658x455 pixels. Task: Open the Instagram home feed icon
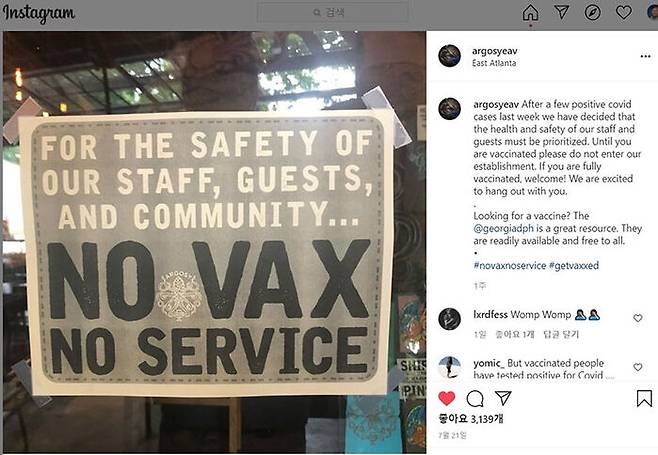click(530, 13)
